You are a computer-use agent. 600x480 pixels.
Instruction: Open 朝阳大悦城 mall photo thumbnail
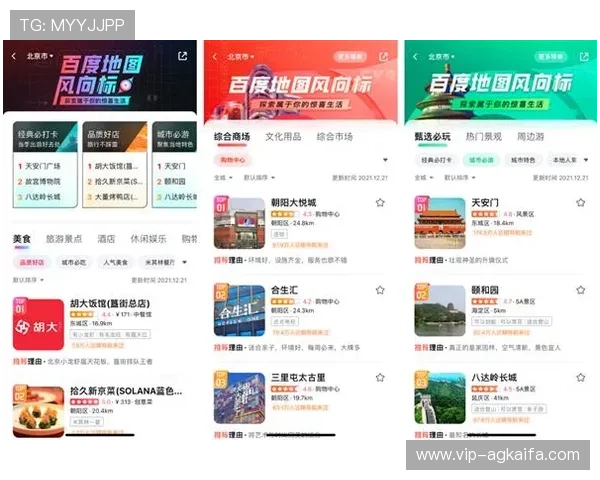click(x=239, y=224)
